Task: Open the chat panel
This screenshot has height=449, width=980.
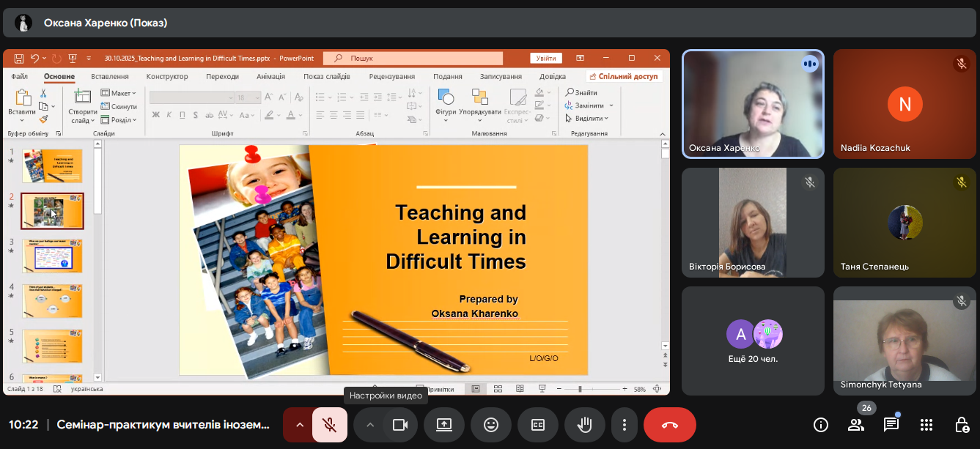Action: (x=891, y=425)
